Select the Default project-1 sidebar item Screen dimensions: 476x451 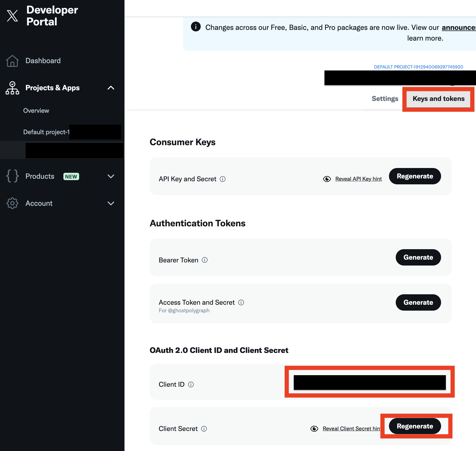46,132
